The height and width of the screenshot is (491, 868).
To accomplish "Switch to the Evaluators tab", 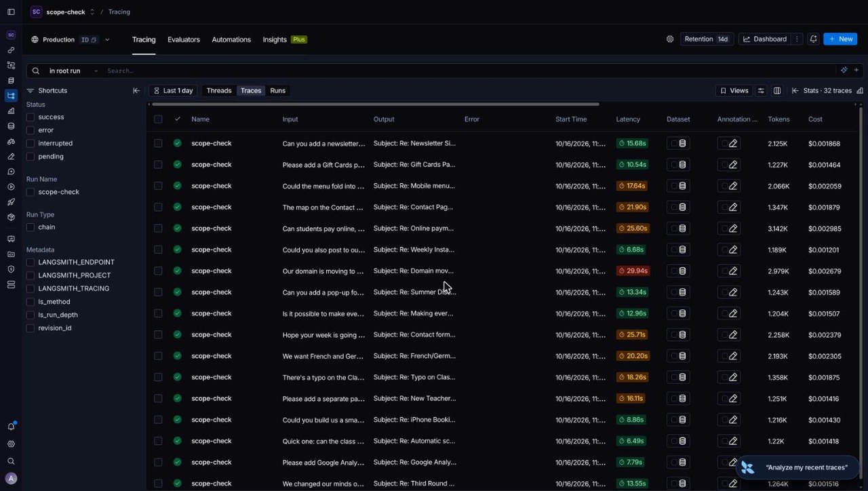I will (184, 39).
